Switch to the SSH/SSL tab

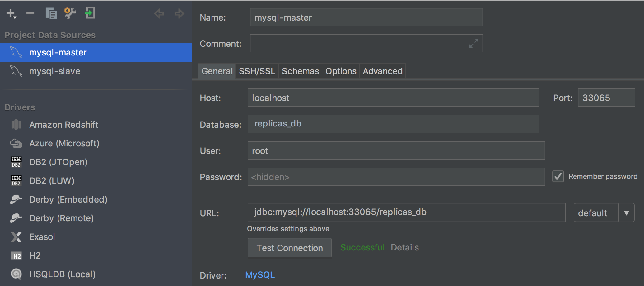pos(257,71)
